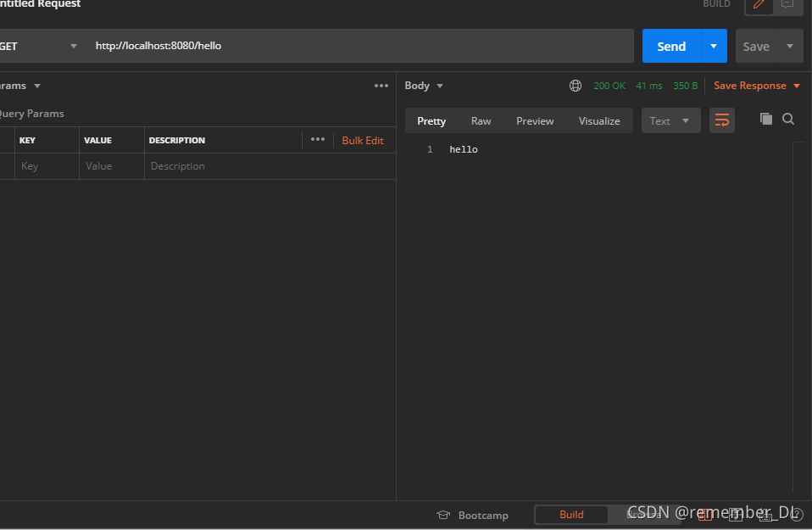This screenshot has width=812, height=530.
Task: Click the 350 B response size
Action: 685,86
